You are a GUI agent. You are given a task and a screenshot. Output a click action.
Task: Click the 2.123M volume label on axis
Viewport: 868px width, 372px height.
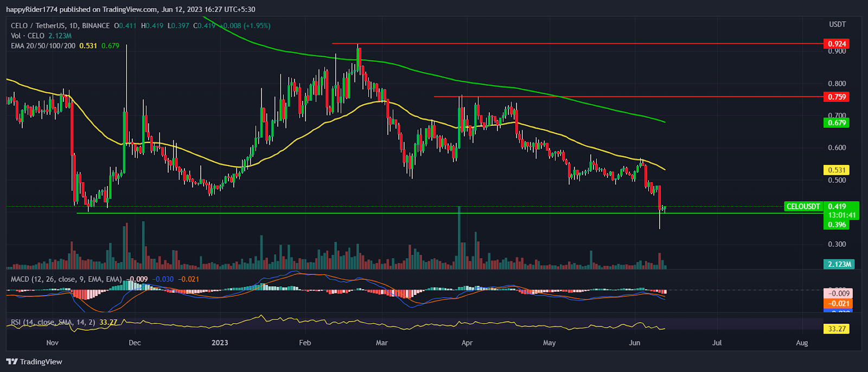pyautogui.click(x=839, y=264)
